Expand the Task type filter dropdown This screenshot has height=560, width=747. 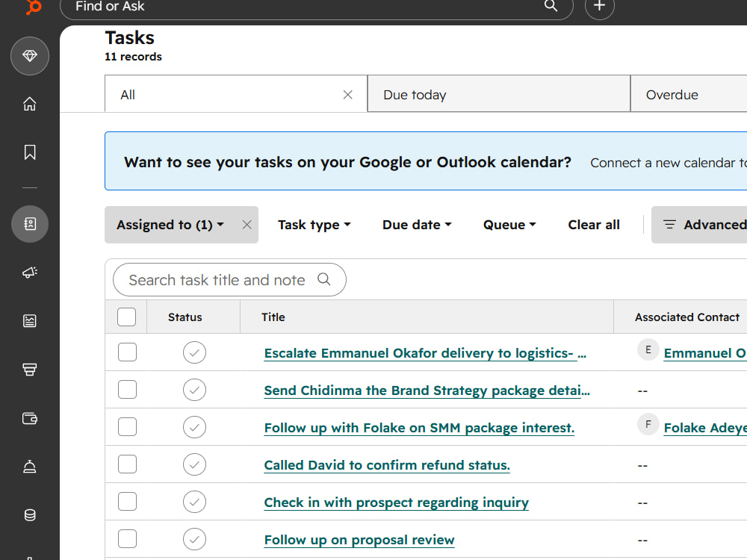tap(314, 225)
